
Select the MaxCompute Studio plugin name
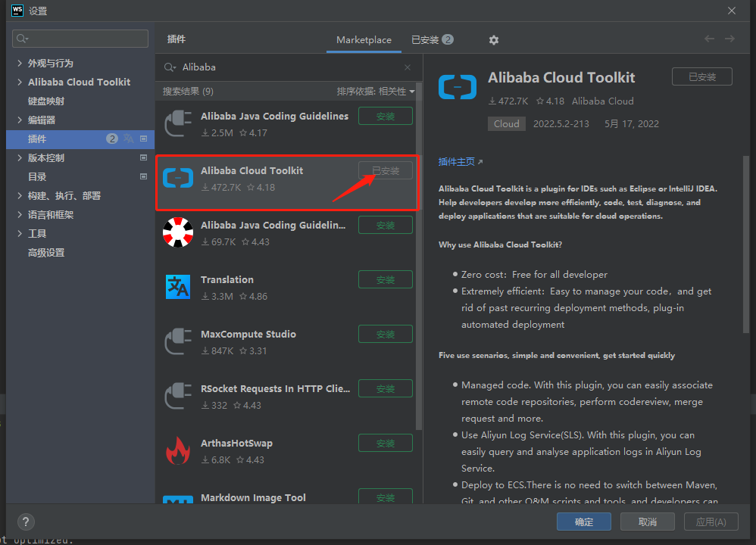pos(248,335)
